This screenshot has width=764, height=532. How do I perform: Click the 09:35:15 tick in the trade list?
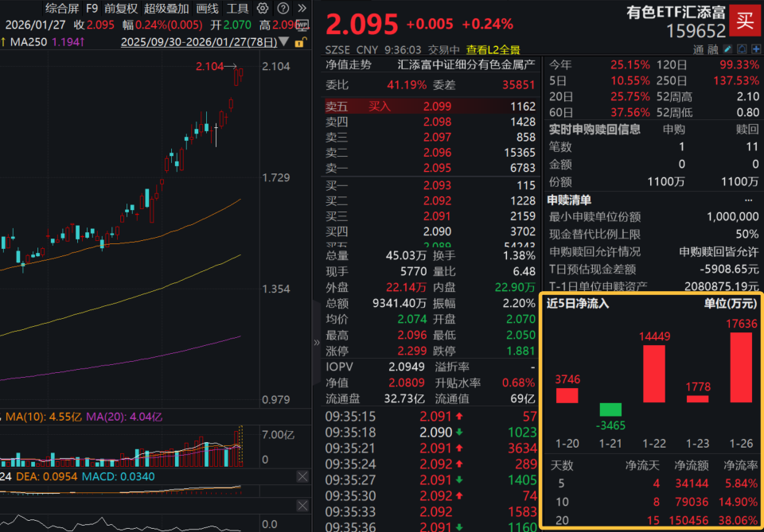[x=350, y=416]
